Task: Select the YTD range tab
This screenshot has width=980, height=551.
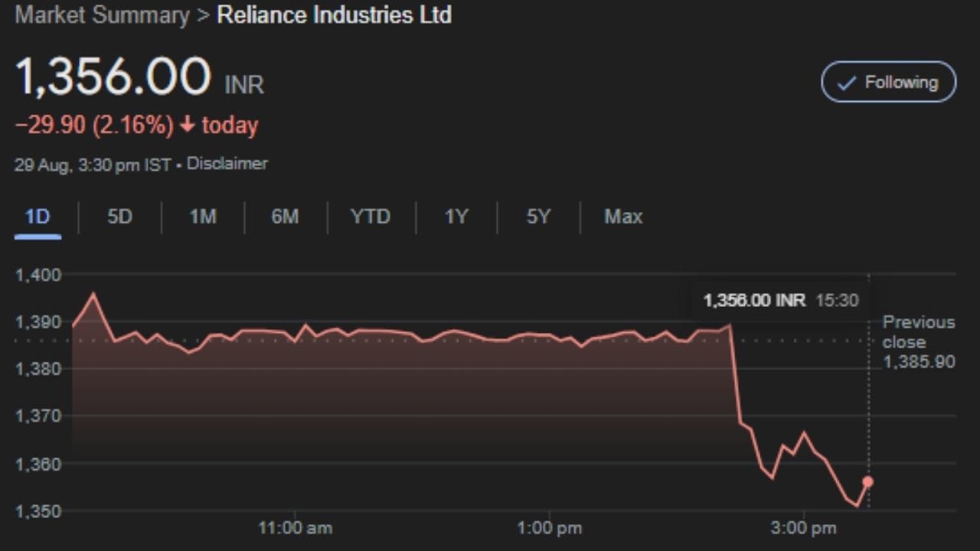Action: (x=371, y=217)
